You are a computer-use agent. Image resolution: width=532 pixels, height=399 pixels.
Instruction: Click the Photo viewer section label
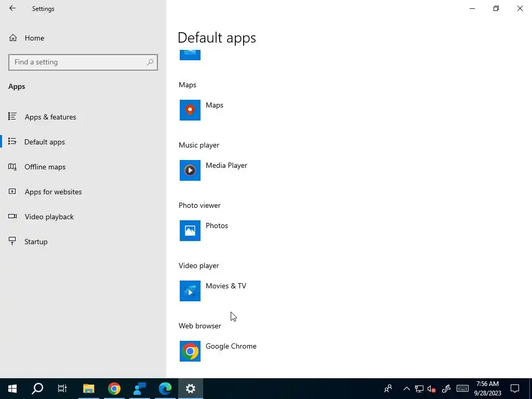(199, 205)
